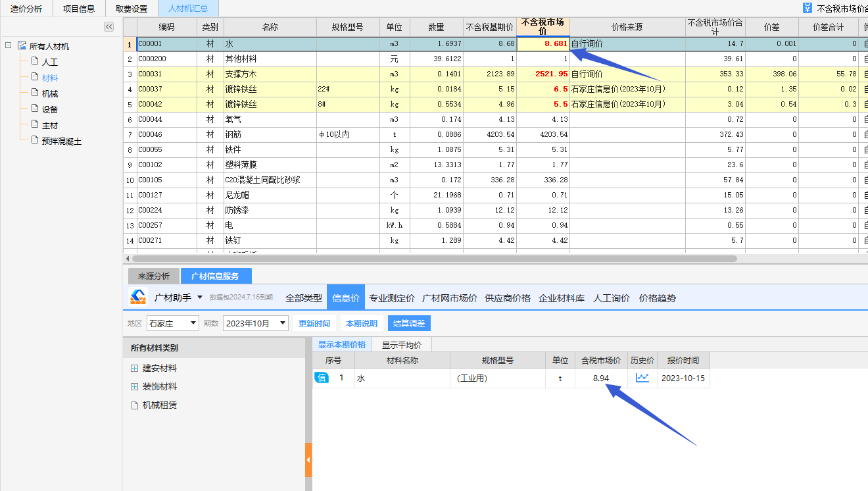点击右侧橙色面板收起箭头
Viewport: 868px width, 491px height.
[308, 461]
